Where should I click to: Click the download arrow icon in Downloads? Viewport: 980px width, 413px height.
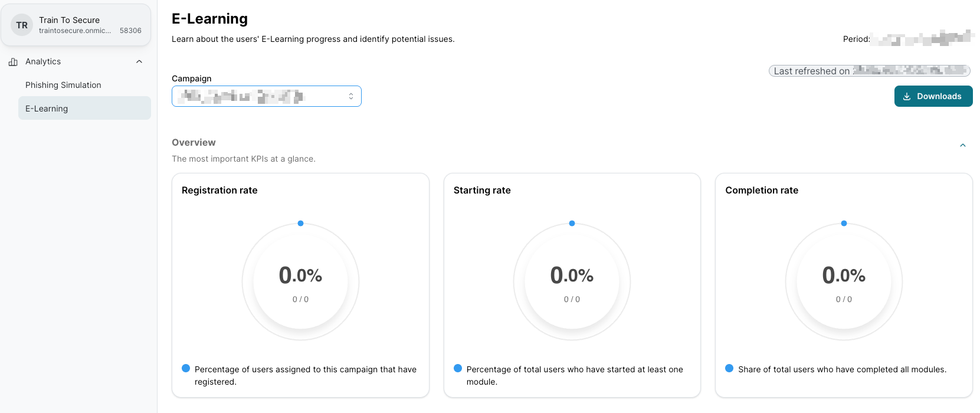(x=907, y=96)
